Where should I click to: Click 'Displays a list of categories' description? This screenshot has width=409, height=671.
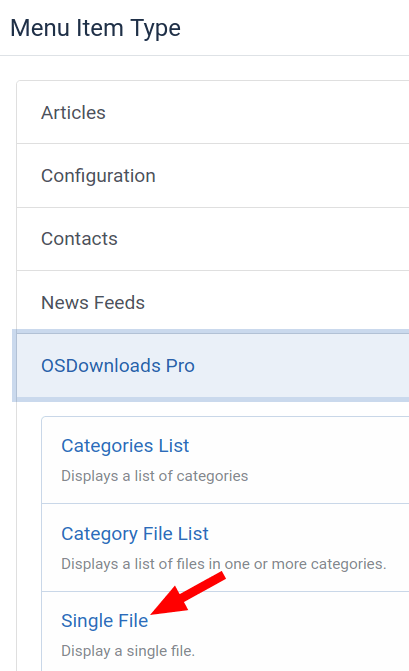[x=154, y=476]
